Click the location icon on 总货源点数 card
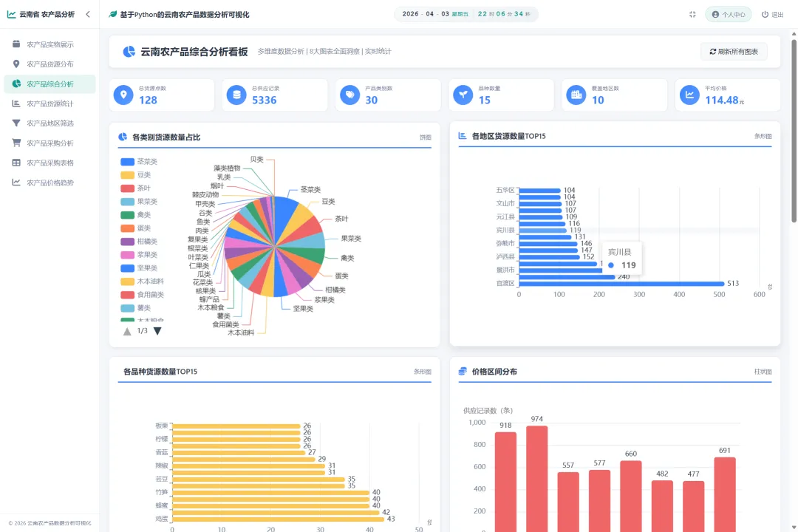This screenshot has height=532, width=798. (123, 95)
